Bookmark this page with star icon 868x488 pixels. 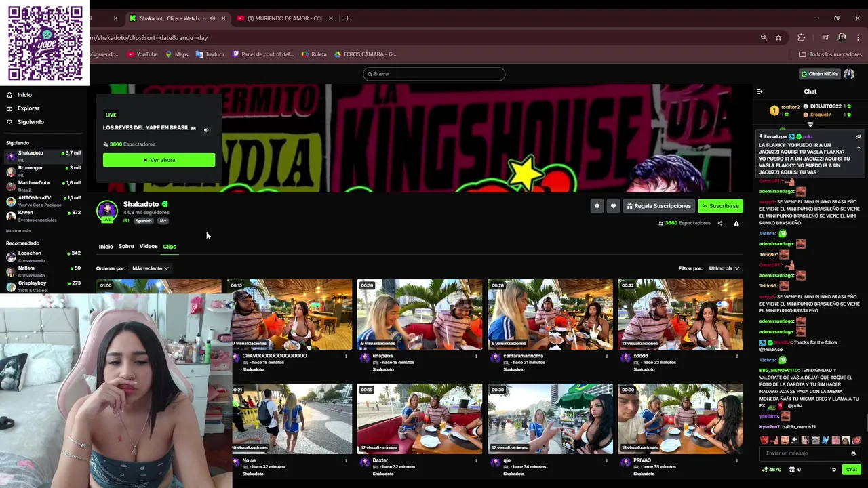[778, 37]
